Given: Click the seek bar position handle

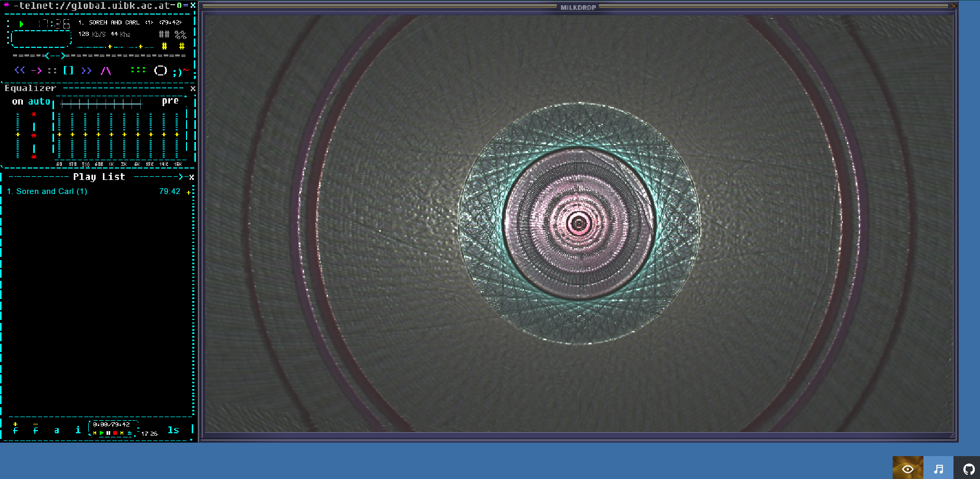Looking at the screenshot, I should click(x=56, y=56).
